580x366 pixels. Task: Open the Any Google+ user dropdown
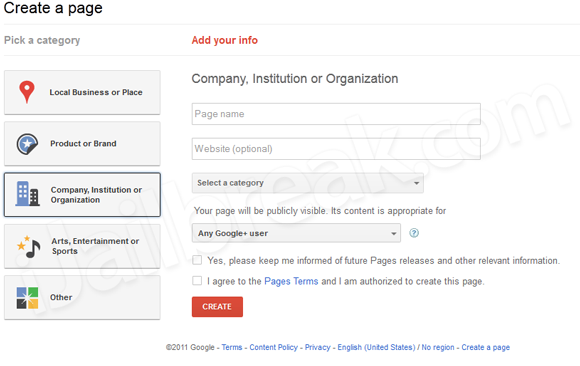(296, 233)
